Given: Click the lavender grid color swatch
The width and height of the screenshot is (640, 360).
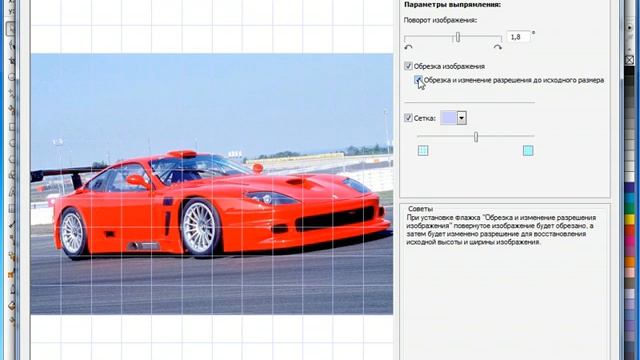Looking at the screenshot, I should tap(448, 118).
